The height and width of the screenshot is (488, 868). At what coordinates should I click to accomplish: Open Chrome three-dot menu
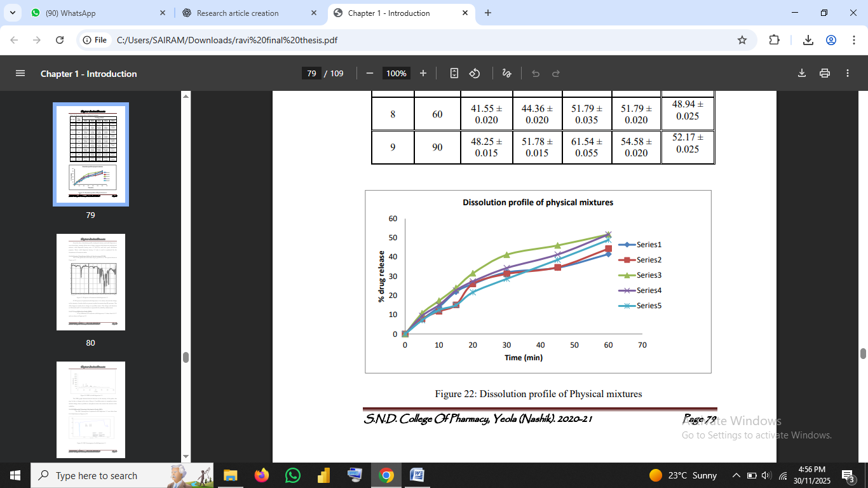pyautogui.click(x=853, y=40)
